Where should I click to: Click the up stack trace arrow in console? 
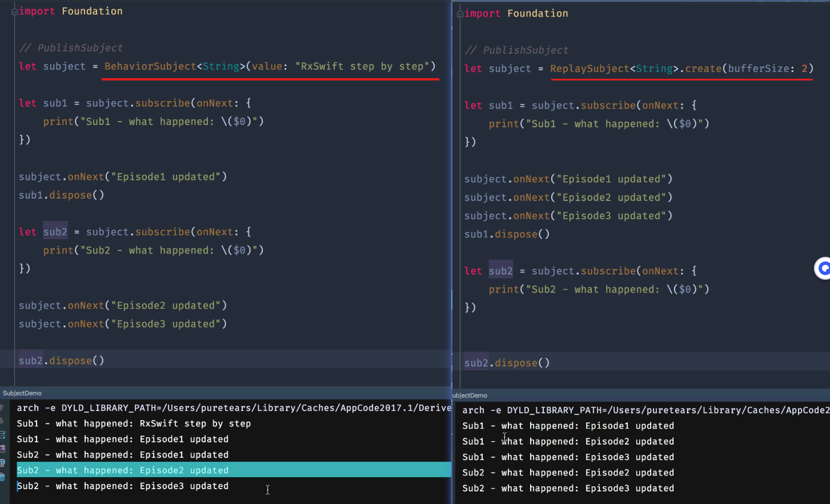[x=2, y=407]
